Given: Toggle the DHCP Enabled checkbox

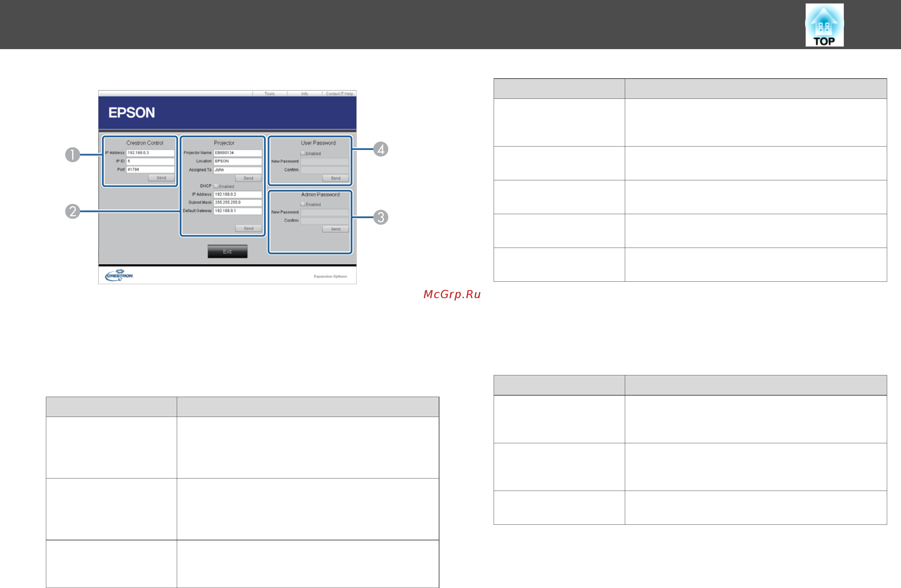Looking at the screenshot, I should pyautogui.click(x=216, y=186).
